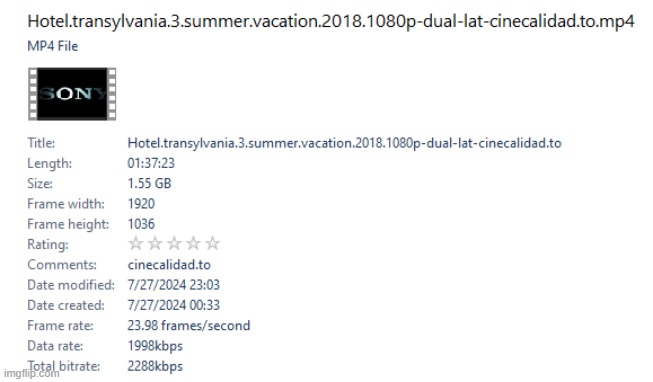The width and height of the screenshot is (653, 382).
Task: Set rating to four stars
Action: [x=193, y=243]
